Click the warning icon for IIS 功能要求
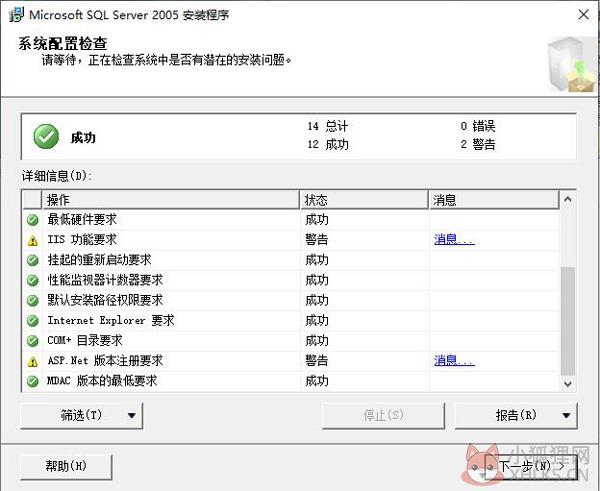Viewport: 600px width, 491px height. [33, 240]
